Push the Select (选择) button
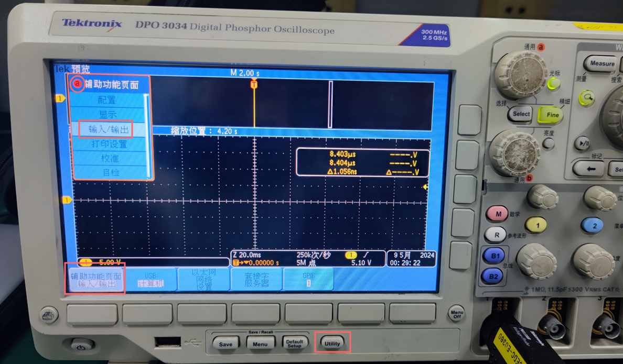This screenshot has height=364, width=623. click(521, 114)
